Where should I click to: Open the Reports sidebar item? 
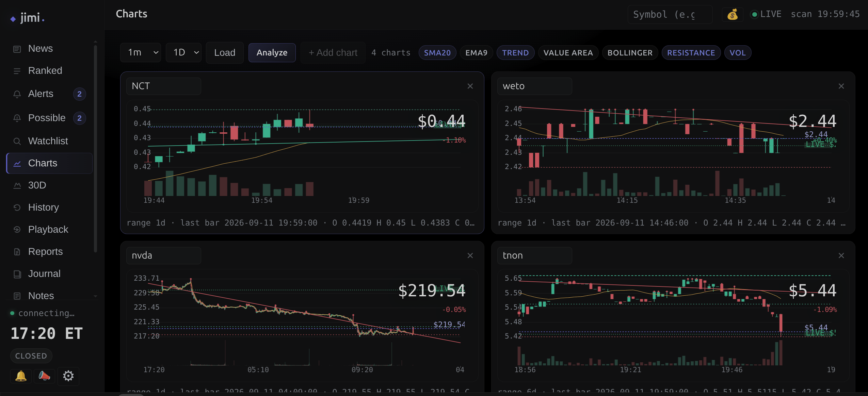click(x=49, y=252)
